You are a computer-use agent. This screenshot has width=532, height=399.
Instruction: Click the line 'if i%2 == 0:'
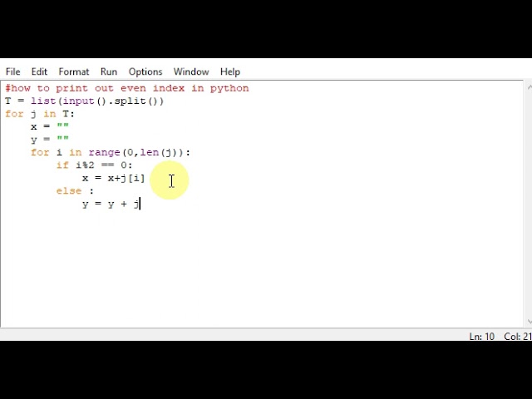click(x=94, y=165)
